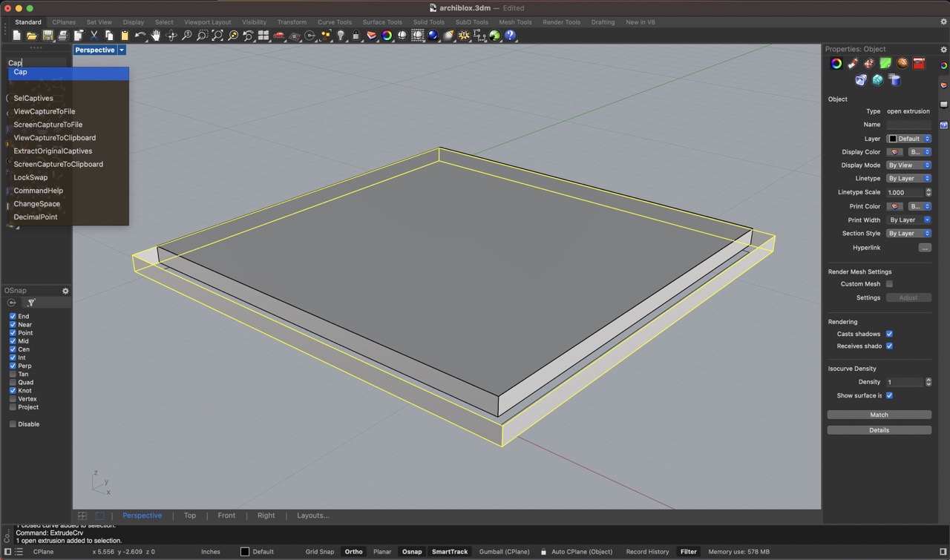Click the New file icon in toolbar
Viewport: 950px width, 560px height.
(x=16, y=36)
